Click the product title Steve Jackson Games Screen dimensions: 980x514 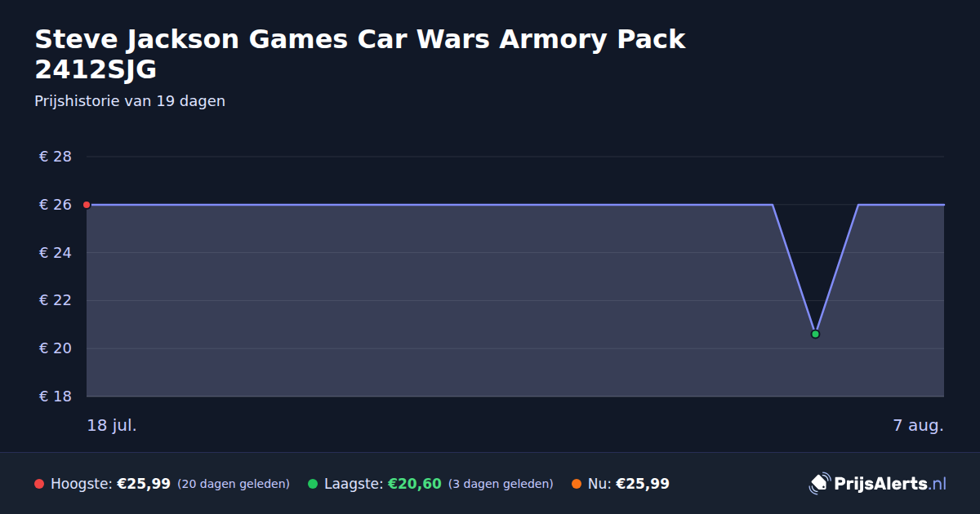click(x=360, y=54)
